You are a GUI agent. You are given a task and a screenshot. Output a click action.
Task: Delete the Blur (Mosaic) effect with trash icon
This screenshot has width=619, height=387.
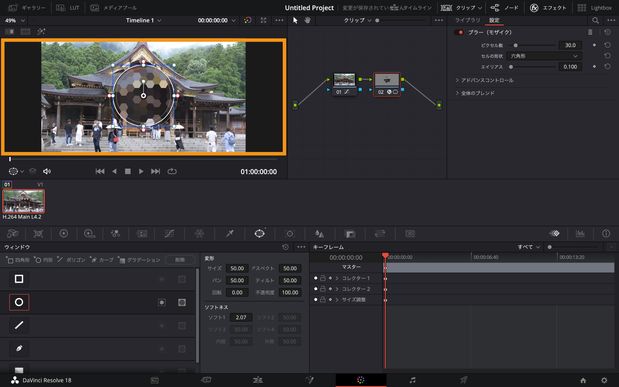click(590, 32)
